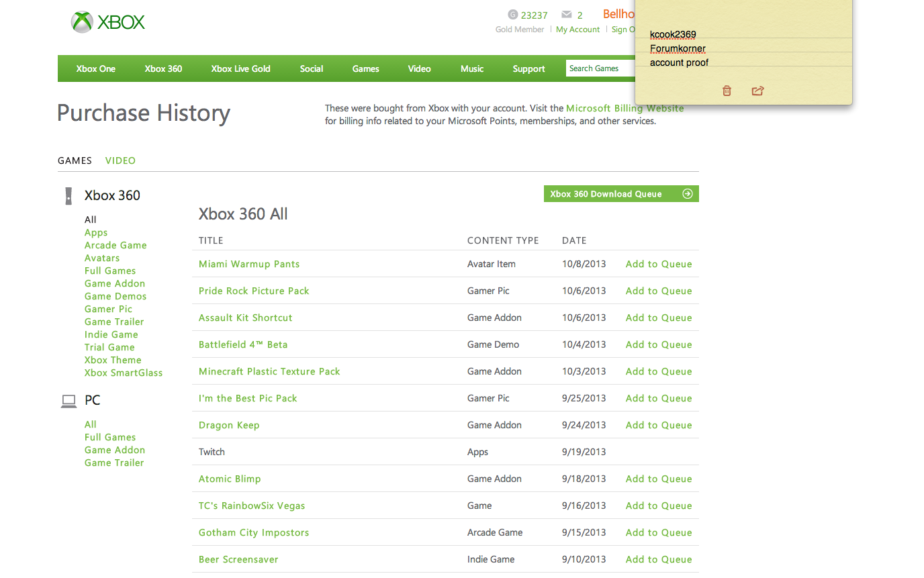Click the kcook2369 line in the note
The width and height of the screenshot is (924, 578).
point(673,34)
